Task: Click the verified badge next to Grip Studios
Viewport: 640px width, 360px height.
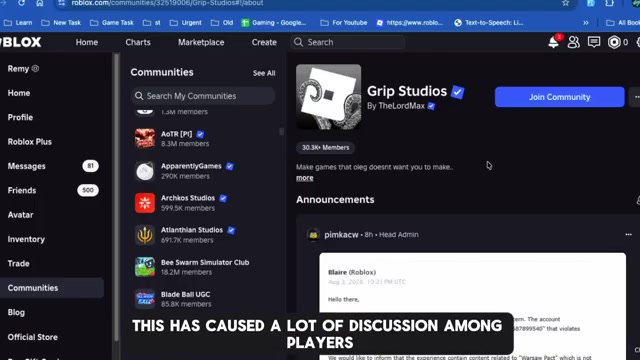Action: pyautogui.click(x=458, y=92)
